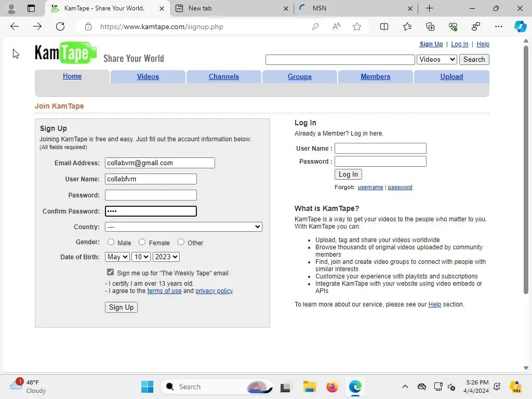This screenshot has width=532, height=399.
Task: Show hidden system tray icons
Action: click(x=405, y=387)
